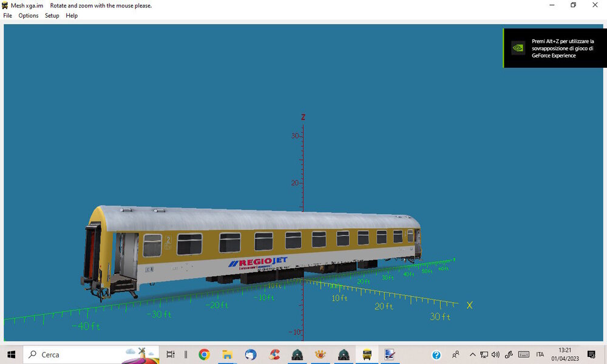The width and height of the screenshot is (607, 364).
Task: Open the Setup menu
Action: [52, 16]
